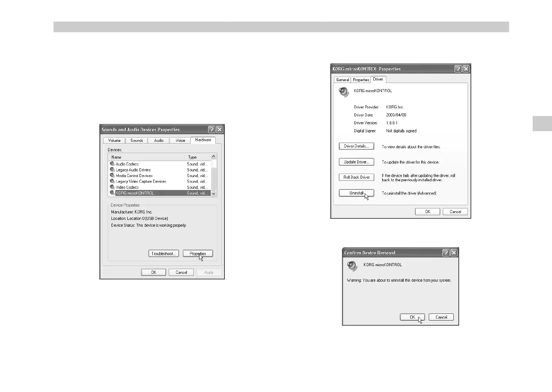552x392 pixels.
Task: Select the Driver tab
Action: (378, 79)
